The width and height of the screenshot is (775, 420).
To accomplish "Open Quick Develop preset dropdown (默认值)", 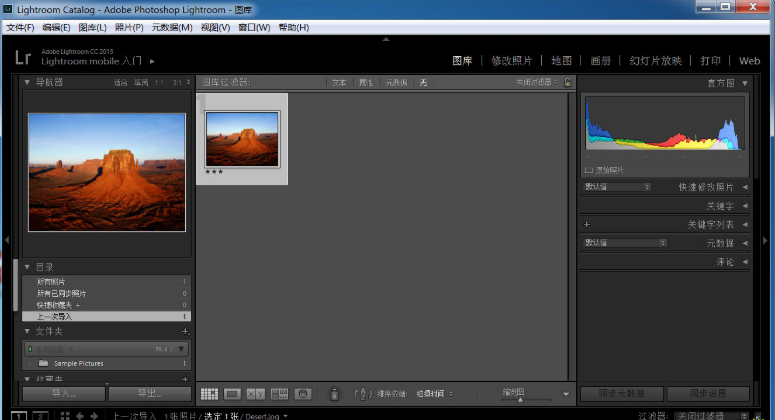I will point(617,187).
